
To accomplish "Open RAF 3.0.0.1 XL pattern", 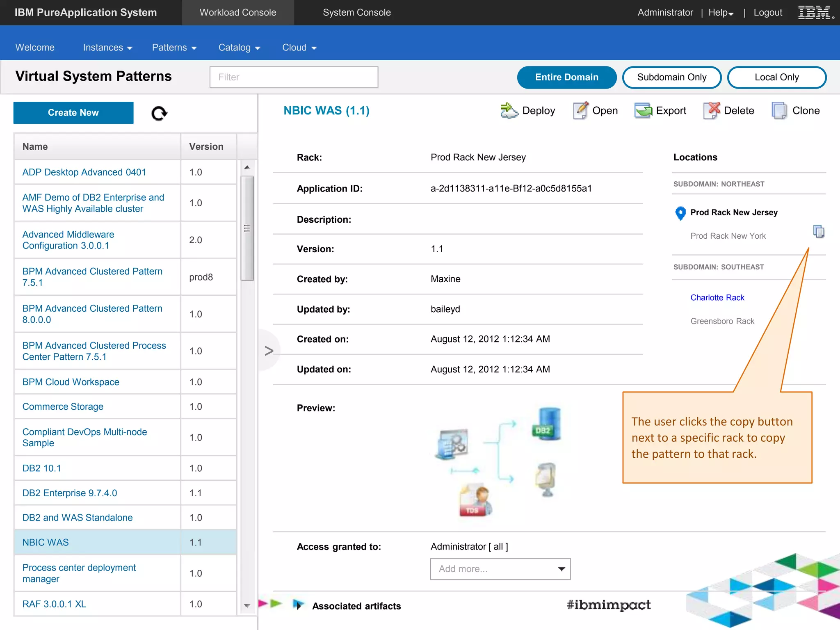I will (54, 604).
